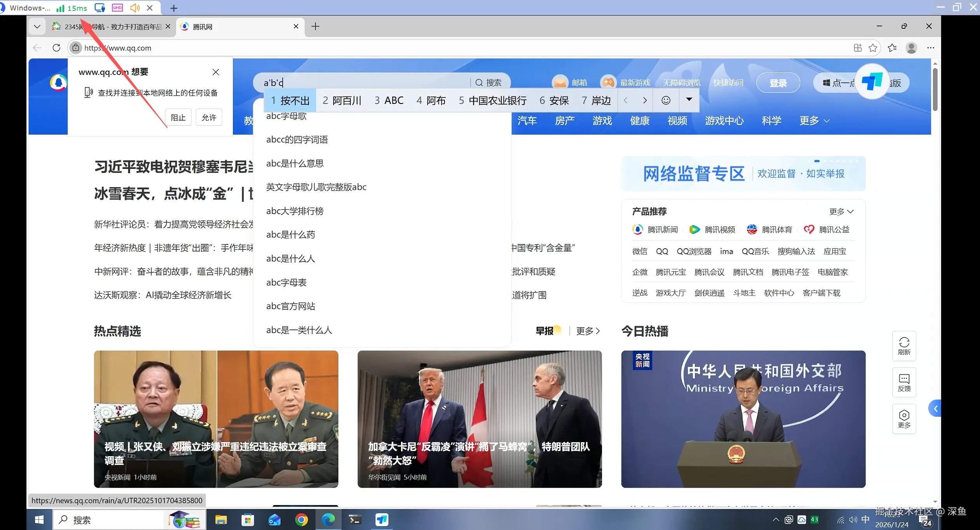Open the Trump Carney news thumbnail

pyautogui.click(x=479, y=419)
